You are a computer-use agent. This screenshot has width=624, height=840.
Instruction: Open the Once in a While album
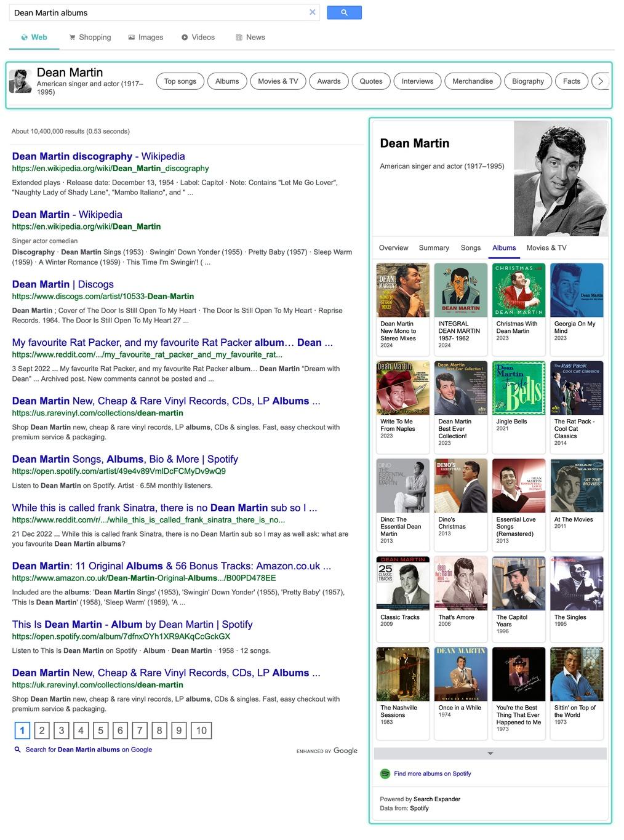461,693
